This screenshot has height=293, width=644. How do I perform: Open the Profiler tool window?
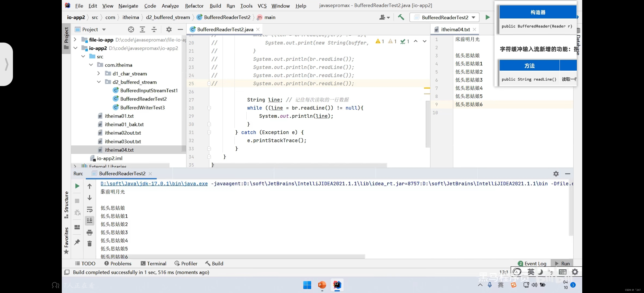point(186,263)
